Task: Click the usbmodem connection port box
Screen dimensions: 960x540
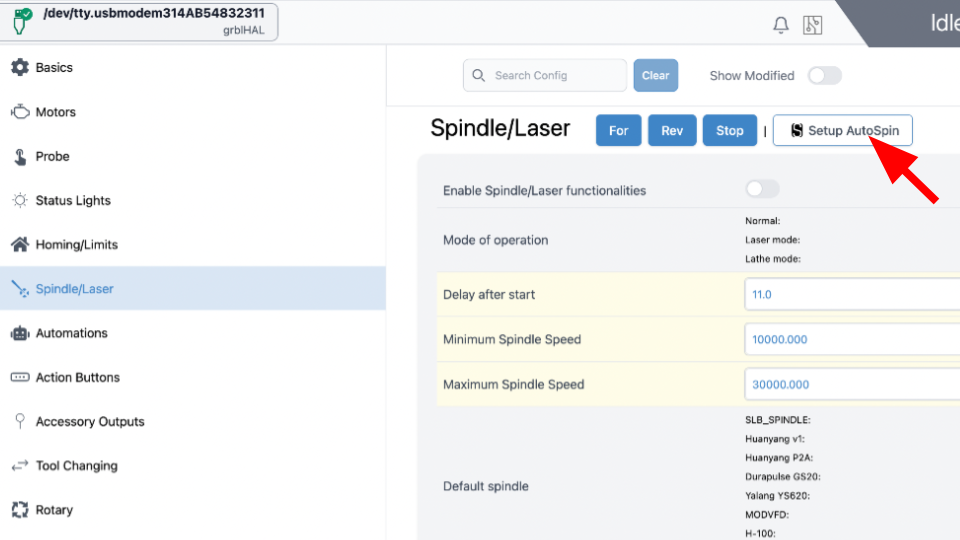Action: [140, 21]
